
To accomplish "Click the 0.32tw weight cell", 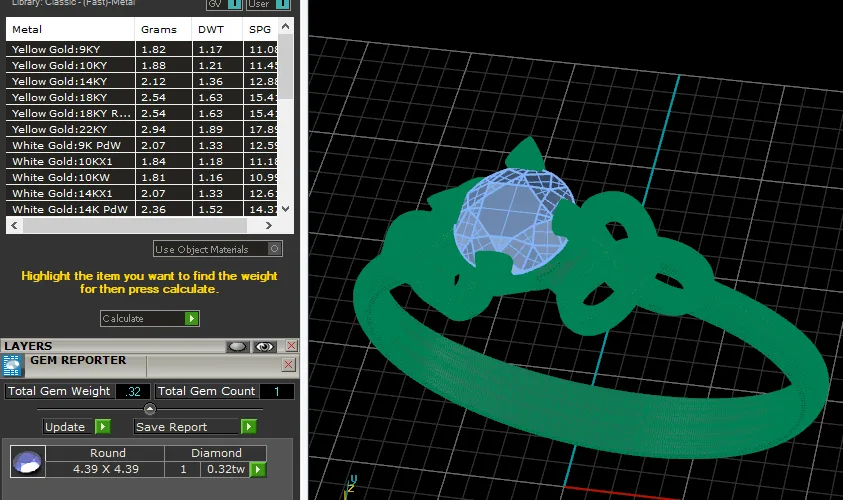I will [x=226, y=469].
